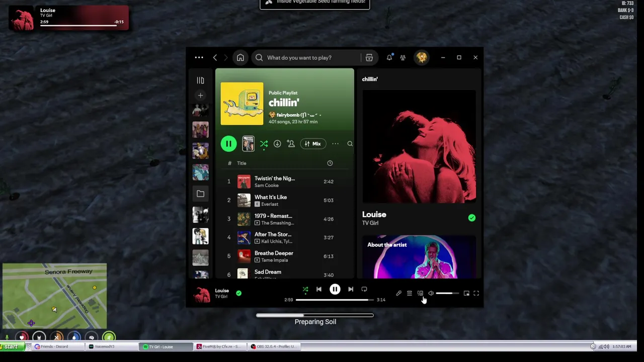Open artist Everlast link

(270, 204)
